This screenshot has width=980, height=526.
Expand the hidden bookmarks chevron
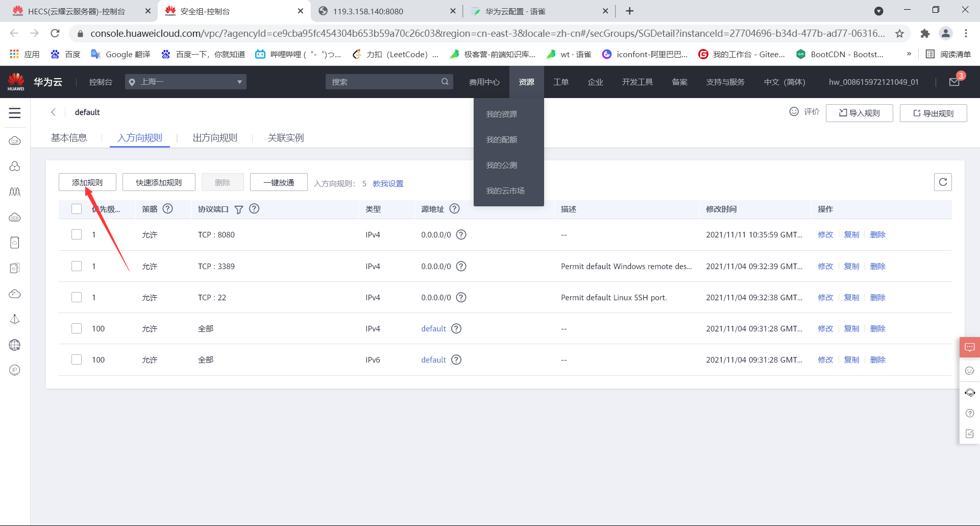(909, 54)
